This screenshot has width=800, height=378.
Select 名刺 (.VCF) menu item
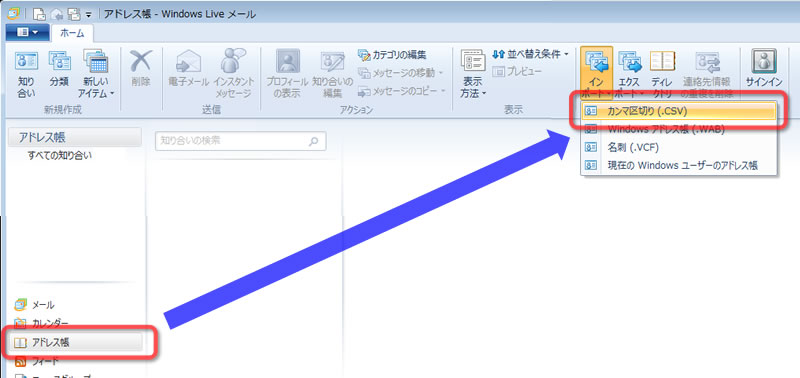[679, 147]
